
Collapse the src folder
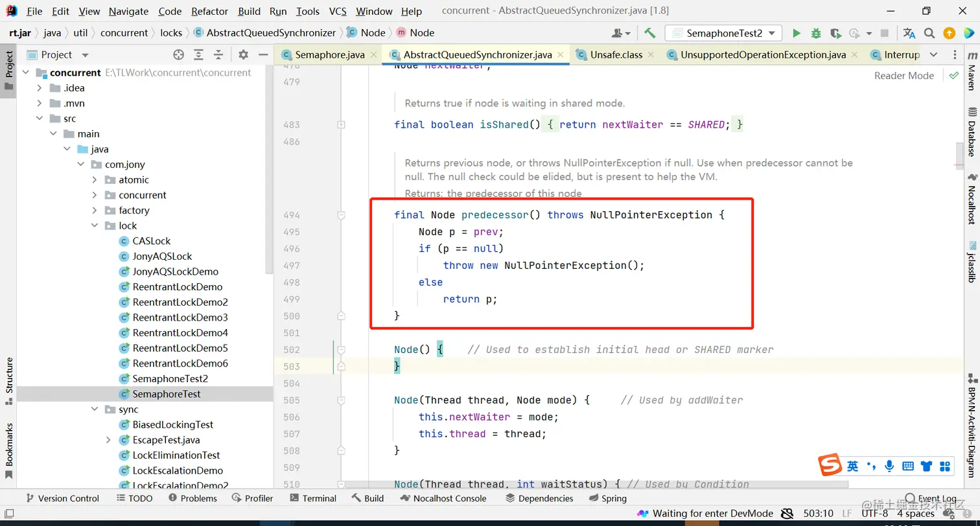pyautogui.click(x=40, y=119)
